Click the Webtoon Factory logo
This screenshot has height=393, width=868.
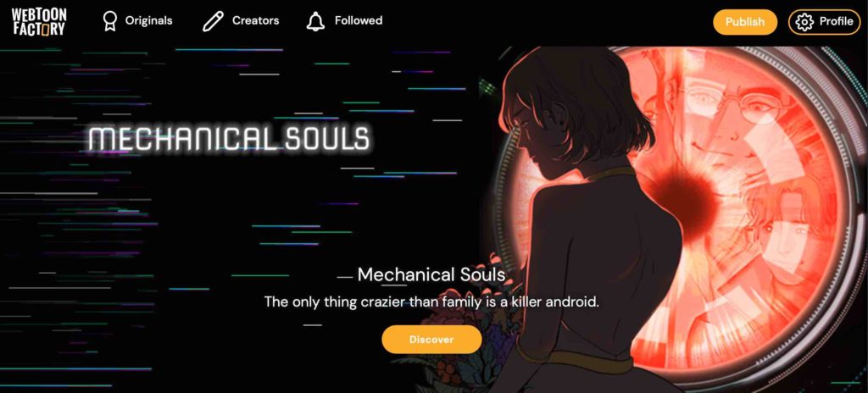pyautogui.click(x=39, y=21)
